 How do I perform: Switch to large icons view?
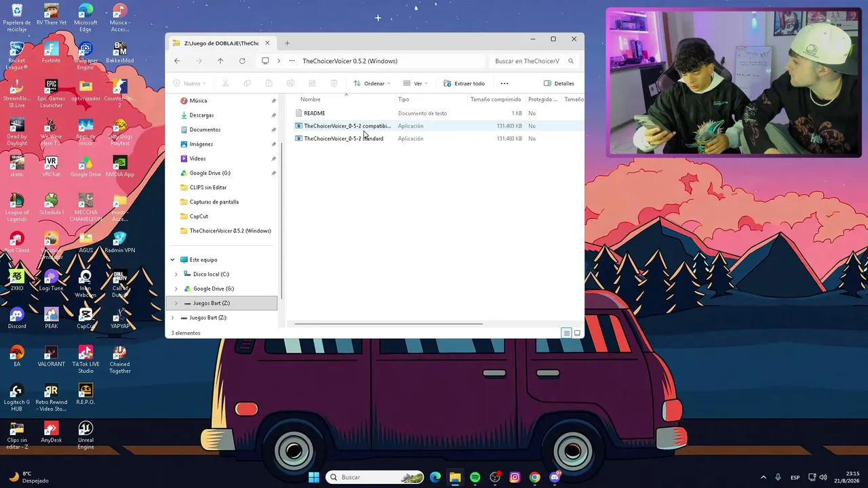tap(577, 333)
